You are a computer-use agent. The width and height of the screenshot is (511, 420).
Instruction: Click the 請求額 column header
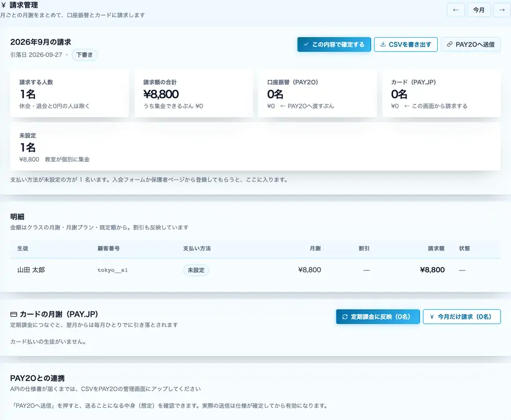pos(436,248)
